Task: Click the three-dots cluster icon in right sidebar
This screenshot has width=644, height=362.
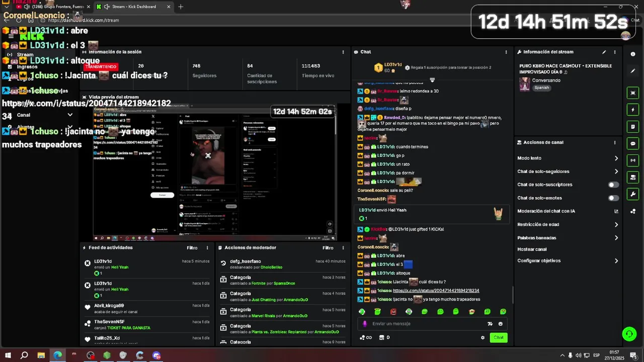Action: pos(633,211)
